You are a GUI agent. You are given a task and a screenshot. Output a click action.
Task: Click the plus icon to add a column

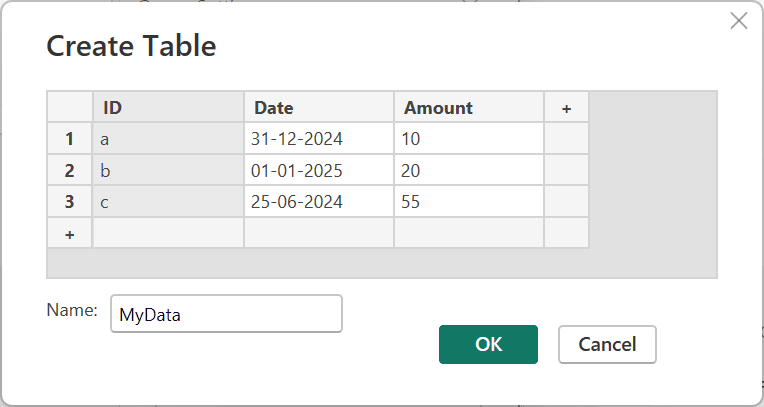tap(566, 108)
